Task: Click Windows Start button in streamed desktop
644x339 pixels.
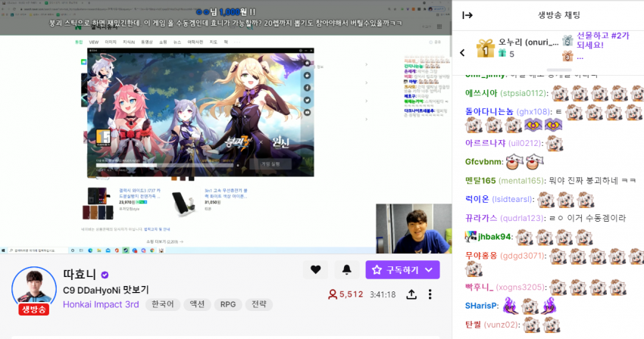Action: (x=4, y=250)
